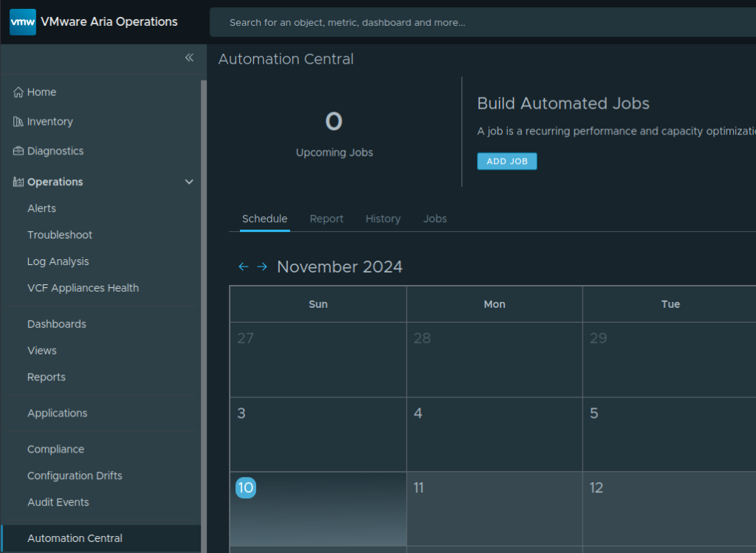
Task: Click the VMware Aria Operations title
Action: [109, 21]
